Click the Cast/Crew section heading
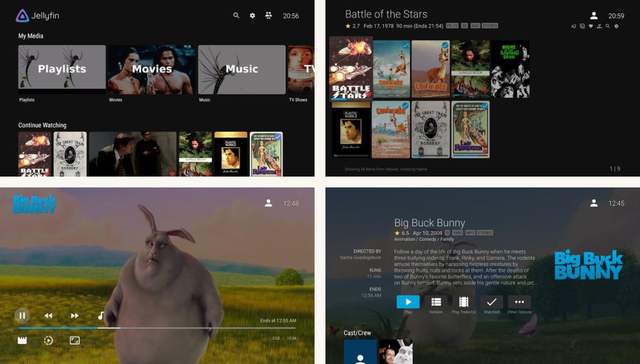This screenshot has width=640, height=364. coord(357,332)
